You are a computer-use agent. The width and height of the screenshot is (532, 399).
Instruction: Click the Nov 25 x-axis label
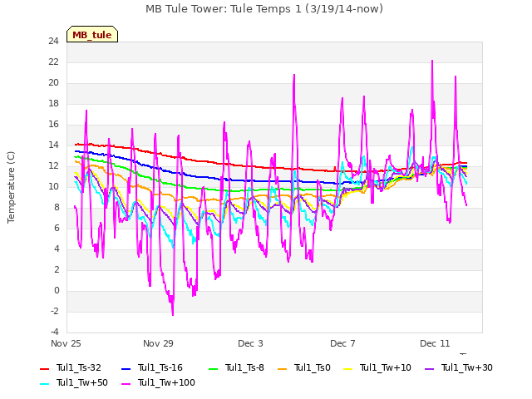click(66, 343)
